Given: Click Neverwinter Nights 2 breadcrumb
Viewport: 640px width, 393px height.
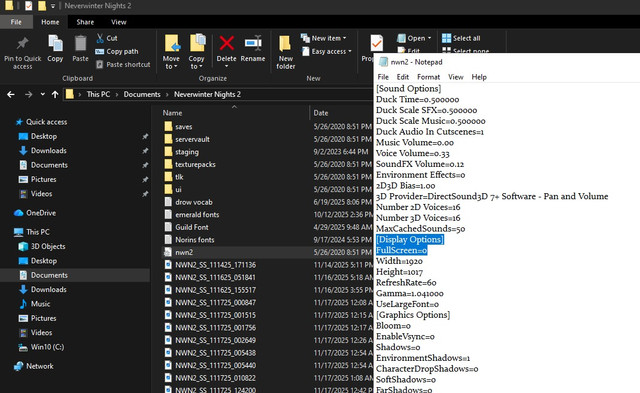Looking at the screenshot, I should coord(207,94).
